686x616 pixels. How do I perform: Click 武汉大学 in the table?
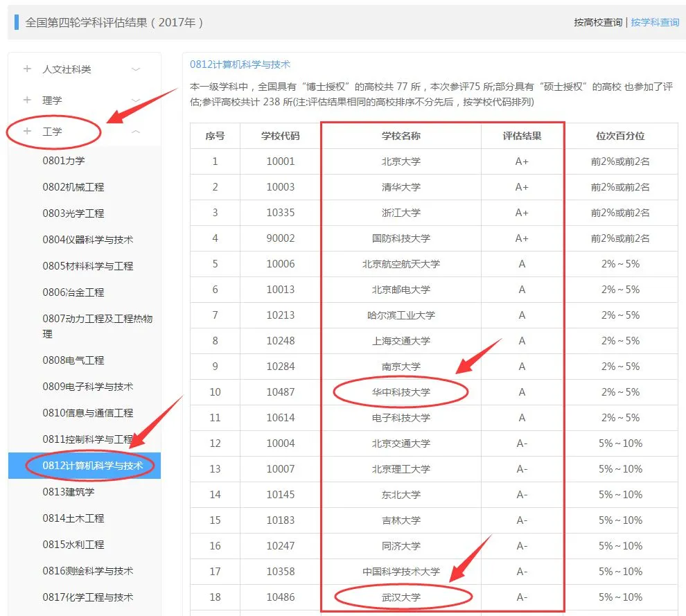click(x=401, y=597)
